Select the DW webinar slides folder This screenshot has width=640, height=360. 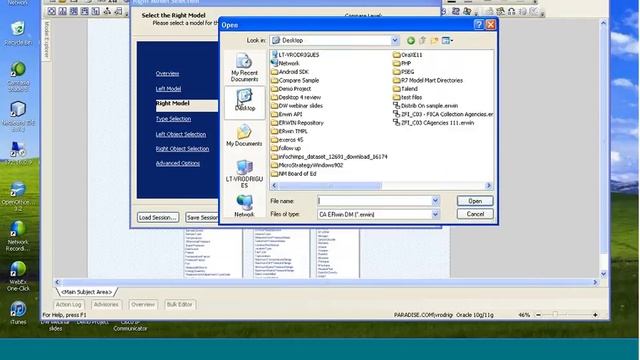297,106
